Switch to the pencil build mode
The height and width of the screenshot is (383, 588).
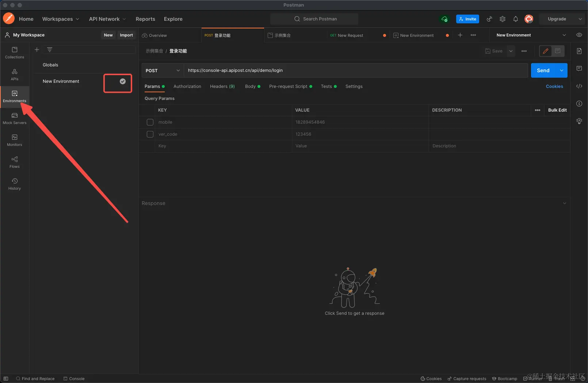546,51
